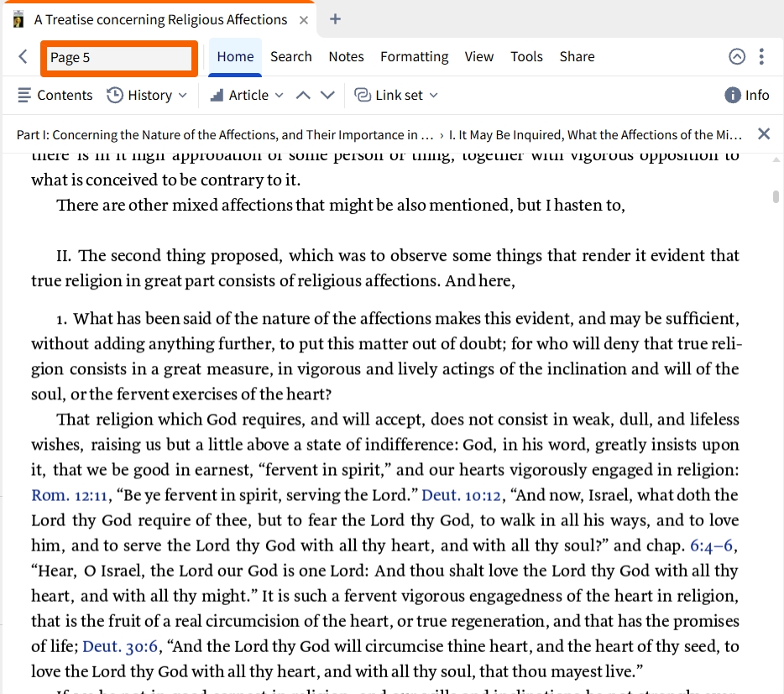Viewport: 784px width, 694px height.
Task: Click the Contents list icon
Action: 24,95
